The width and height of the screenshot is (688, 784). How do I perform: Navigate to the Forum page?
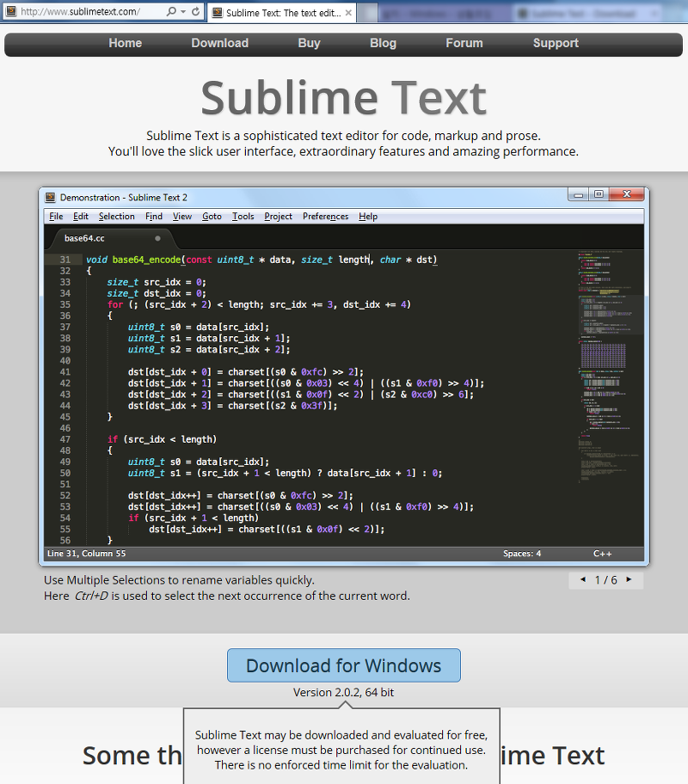[464, 43]
